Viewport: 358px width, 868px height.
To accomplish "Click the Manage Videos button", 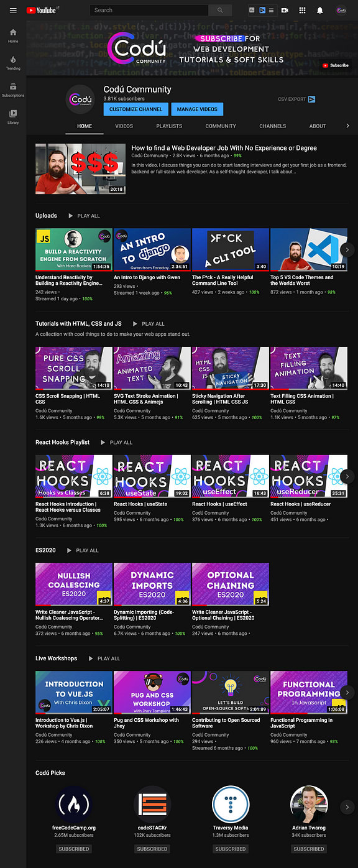I will click(197, 109).
